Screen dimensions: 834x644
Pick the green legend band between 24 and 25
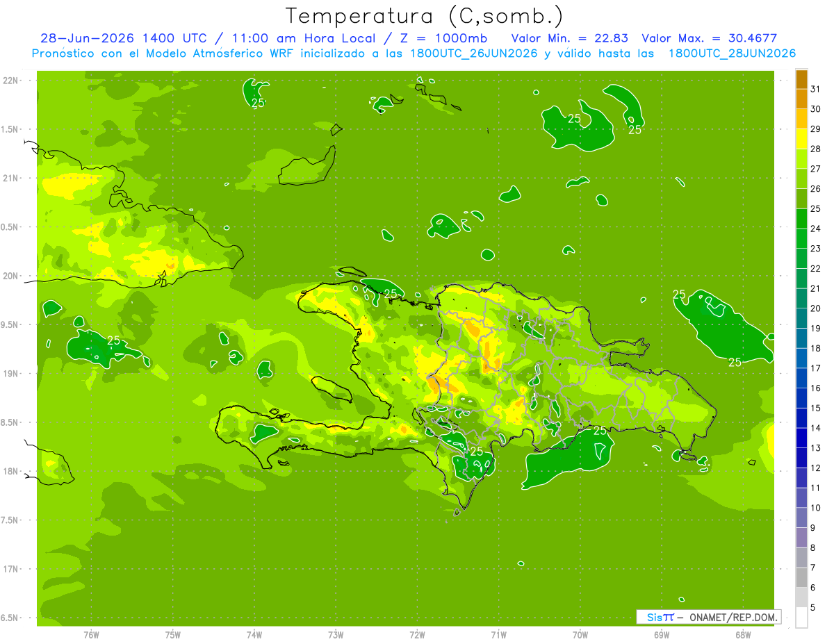[x=801, y=218]
